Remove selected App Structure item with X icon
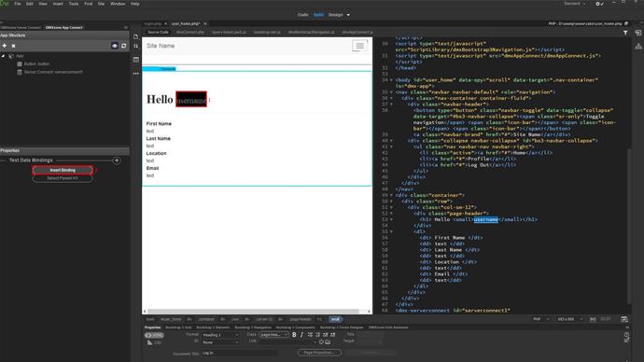Screen dimensions: 644x362 click(13, 46)
